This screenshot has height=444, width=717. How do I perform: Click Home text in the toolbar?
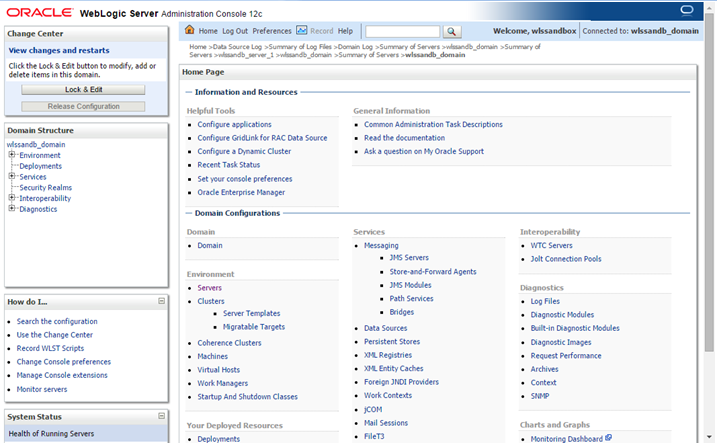point(208,31)
